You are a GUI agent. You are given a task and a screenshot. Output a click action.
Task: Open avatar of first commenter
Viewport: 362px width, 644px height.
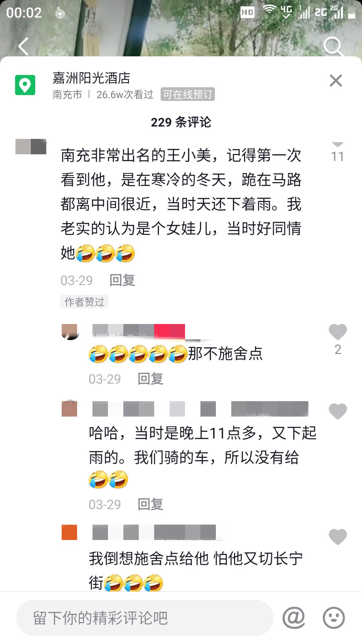click(31, 147)
